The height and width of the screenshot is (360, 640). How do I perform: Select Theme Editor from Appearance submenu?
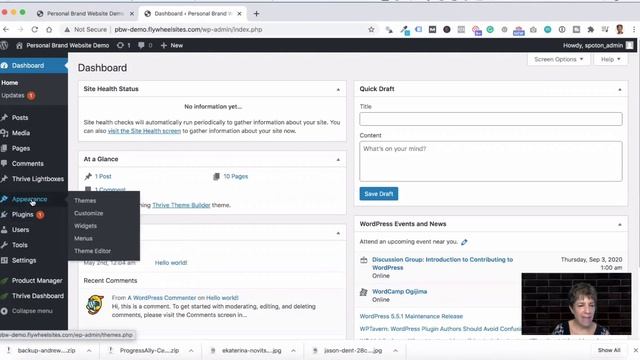click(x=92, y=251)
